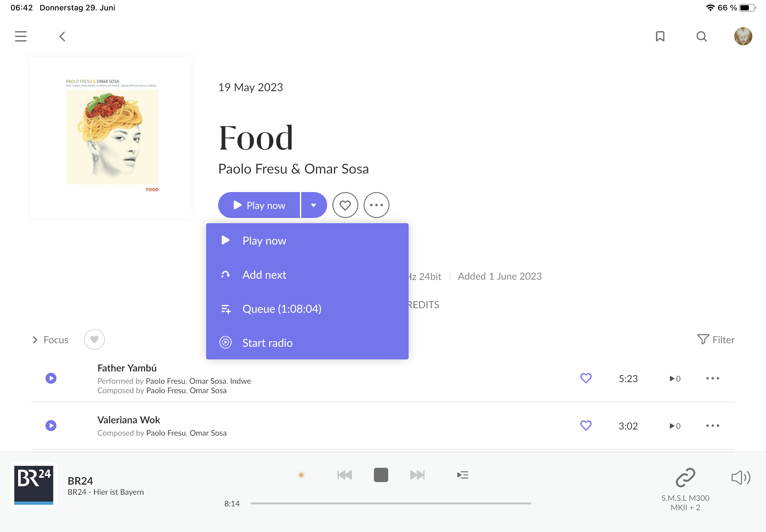
Task: Click the Play now button
Action: (259, 205)
